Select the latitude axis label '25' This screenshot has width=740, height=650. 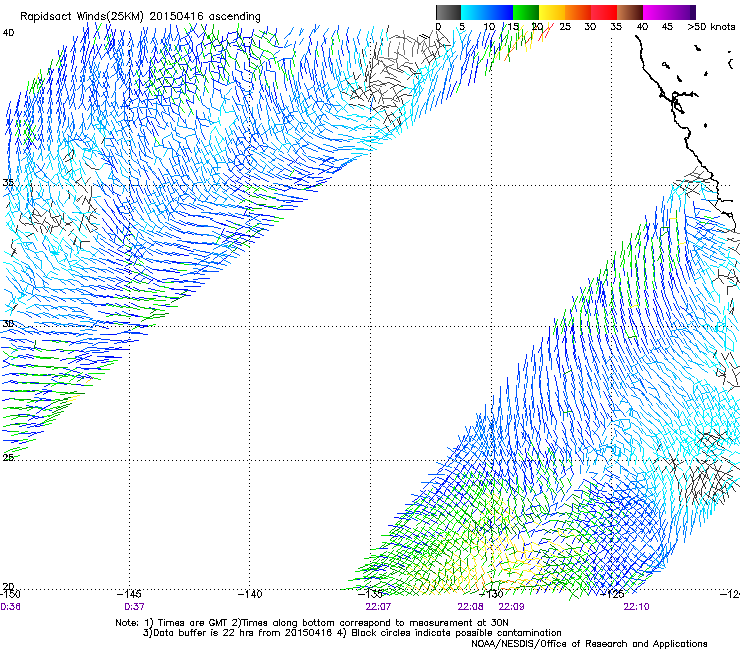(8, 457)
